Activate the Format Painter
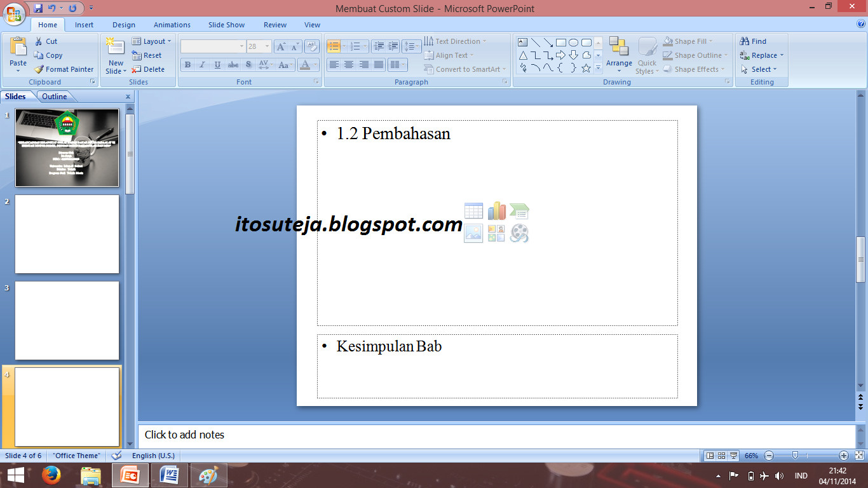The height and width of the screenshot is (488, 868). point(64,69)
